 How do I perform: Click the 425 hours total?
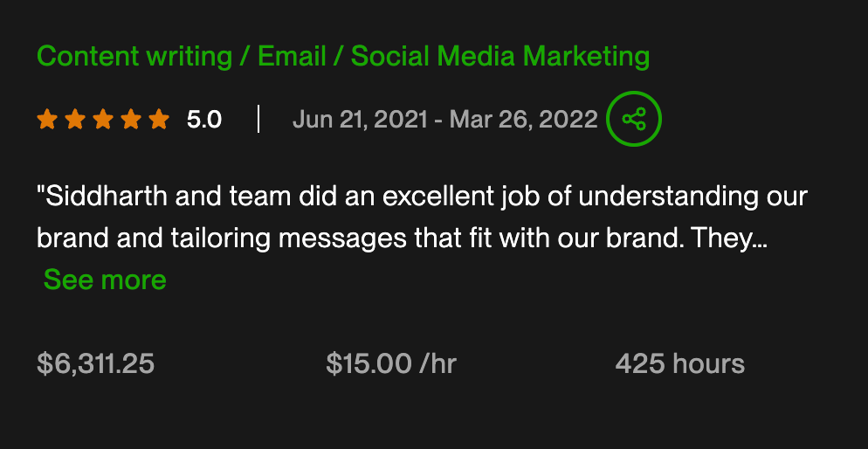tap(680, 363)
